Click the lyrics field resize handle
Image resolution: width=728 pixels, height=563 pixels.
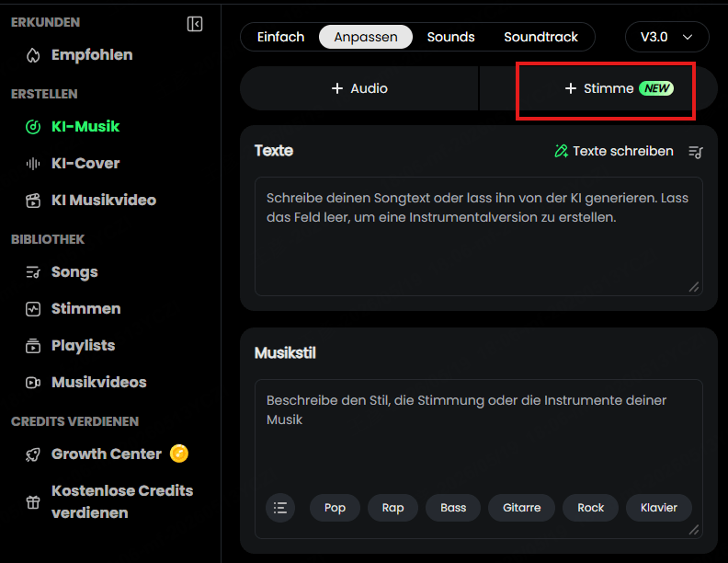(694, 288)
